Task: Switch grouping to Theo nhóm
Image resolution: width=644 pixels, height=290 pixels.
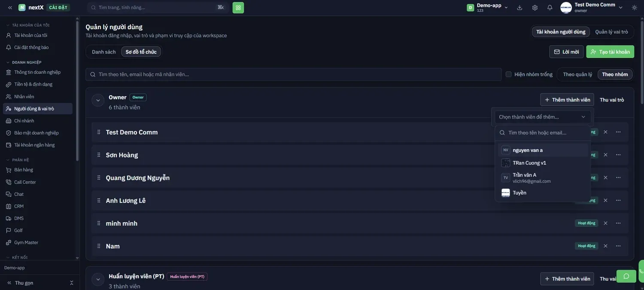Action: click(x=615, y=74)
